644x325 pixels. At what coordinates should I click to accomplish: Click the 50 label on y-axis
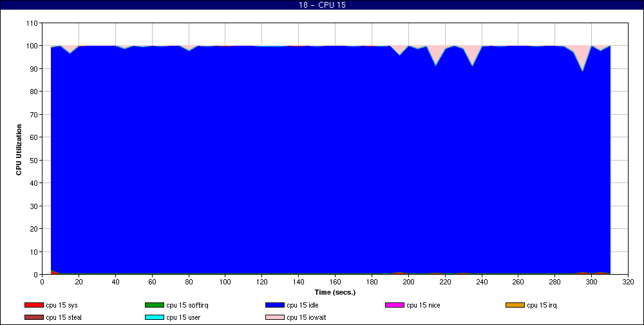(x=35, y=160)
